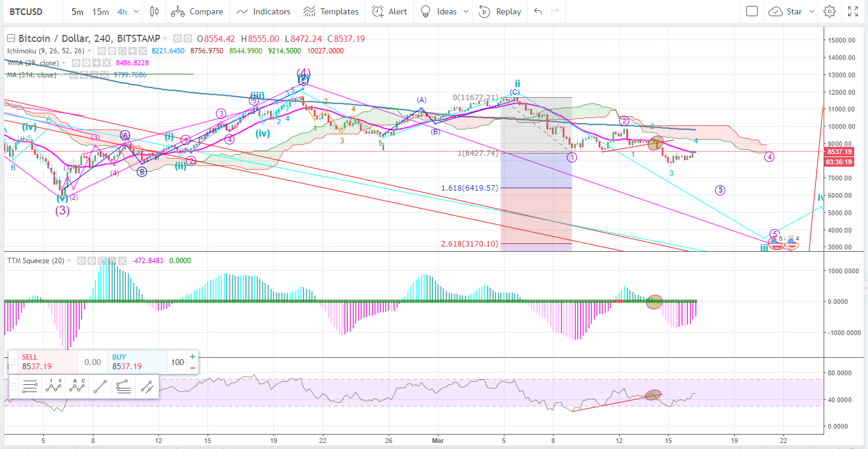Edit the order quantity 100 field

pyautogui.click(x=178, y=362)
